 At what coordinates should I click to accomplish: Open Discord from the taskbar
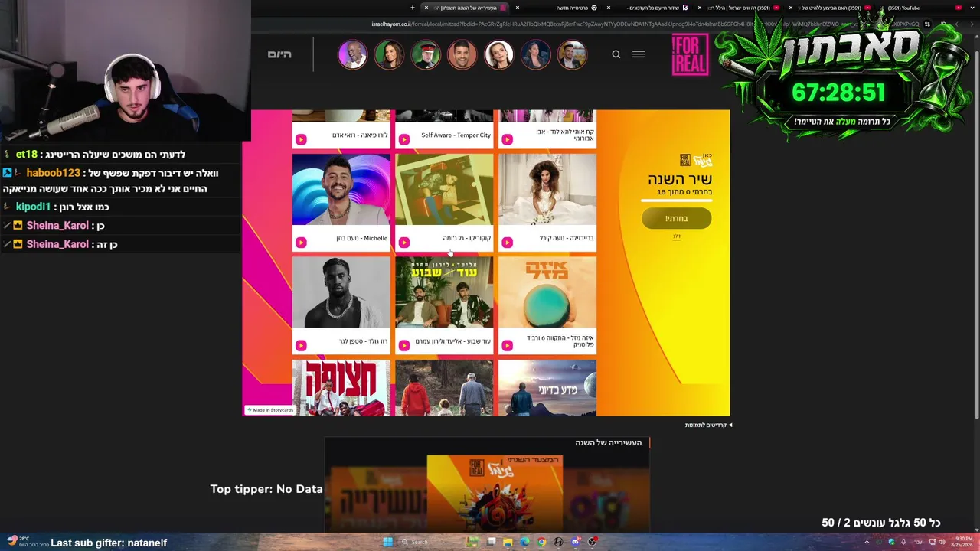click(575, 542)
